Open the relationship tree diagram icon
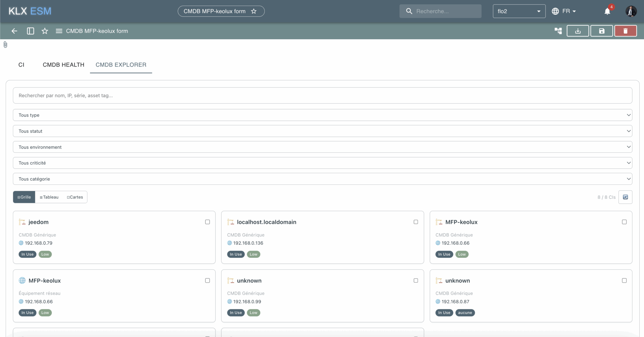Screen dimensions: 644x337 click(558, 31)
